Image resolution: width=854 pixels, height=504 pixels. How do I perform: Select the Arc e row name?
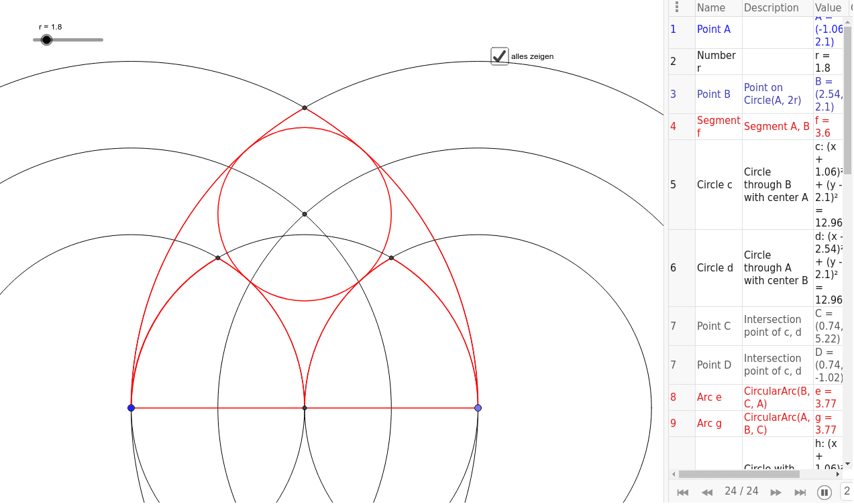(x=710, y=397)
